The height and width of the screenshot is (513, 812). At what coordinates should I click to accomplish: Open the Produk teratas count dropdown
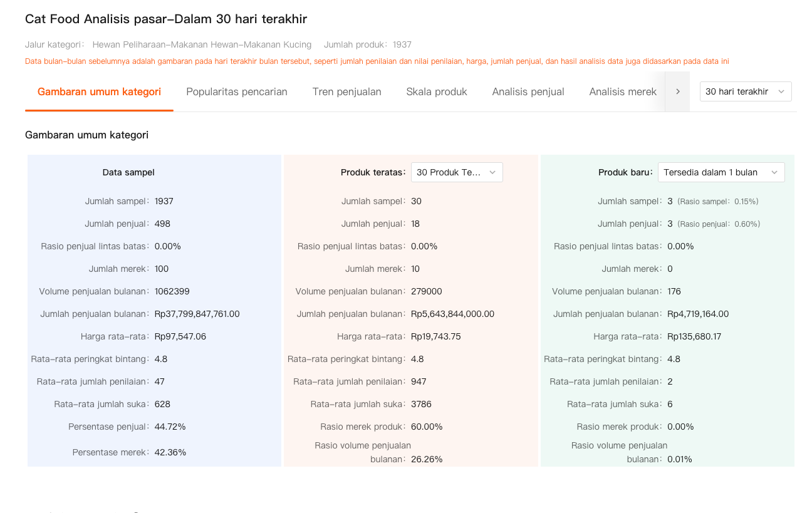(x=456, y=172)
